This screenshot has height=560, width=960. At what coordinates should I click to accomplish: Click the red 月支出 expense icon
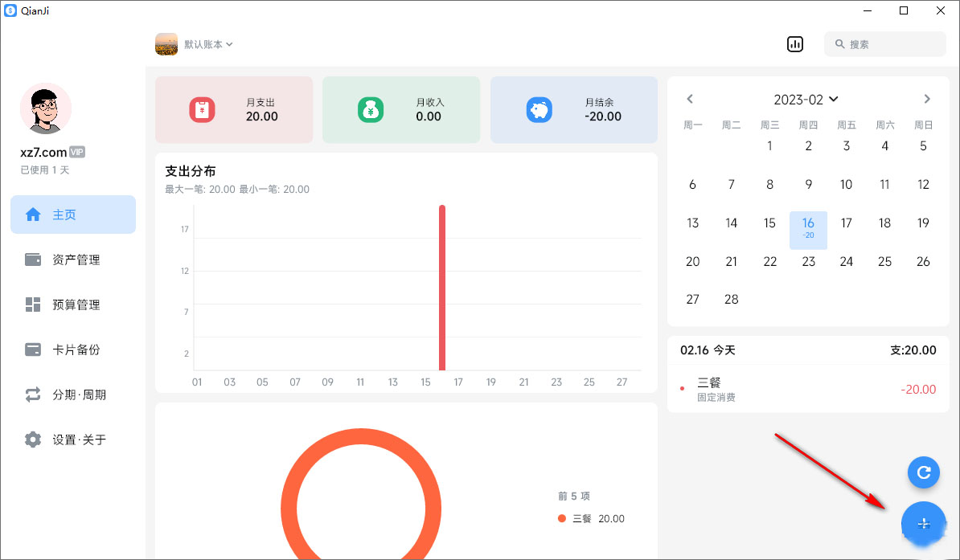click(x=202, y=110)
